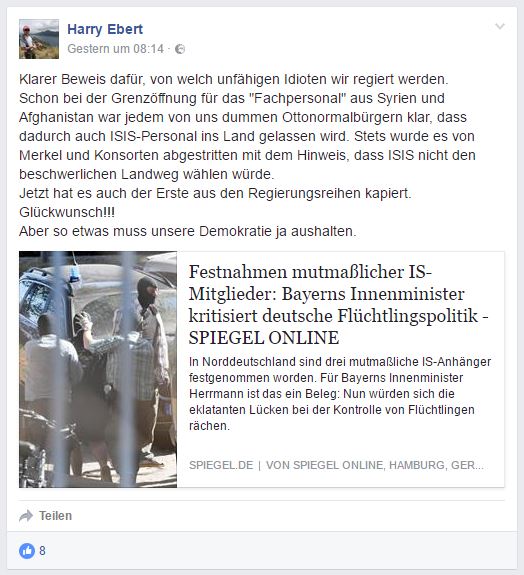Click the blue thumbs-up like icon
This screenshot has width=524, height=575.
[27, 551]
